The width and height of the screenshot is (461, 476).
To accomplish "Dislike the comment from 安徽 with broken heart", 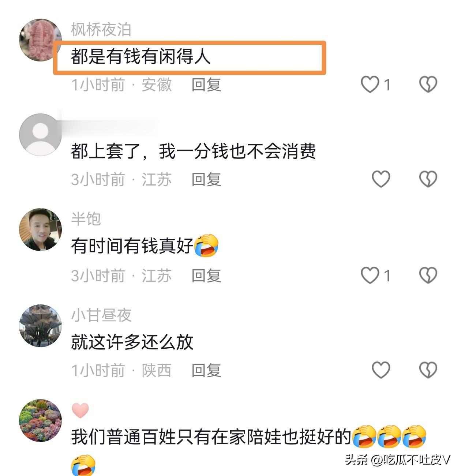I will 428,84.
